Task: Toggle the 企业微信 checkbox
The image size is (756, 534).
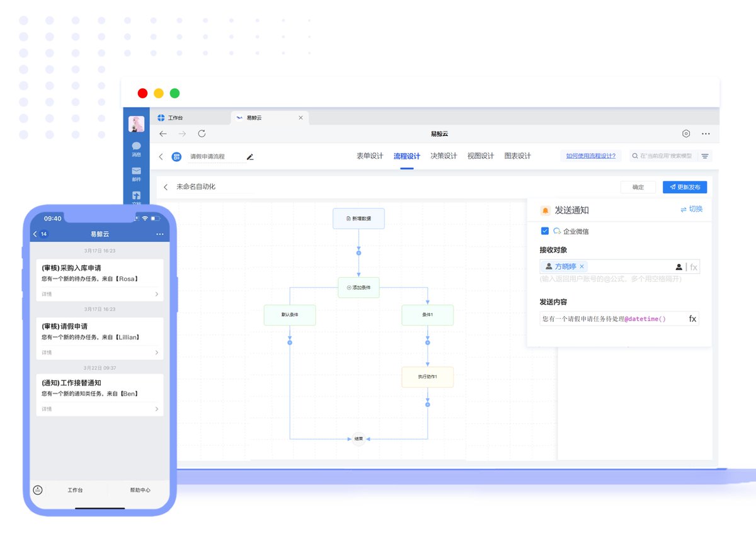Action: coord(545,231)
